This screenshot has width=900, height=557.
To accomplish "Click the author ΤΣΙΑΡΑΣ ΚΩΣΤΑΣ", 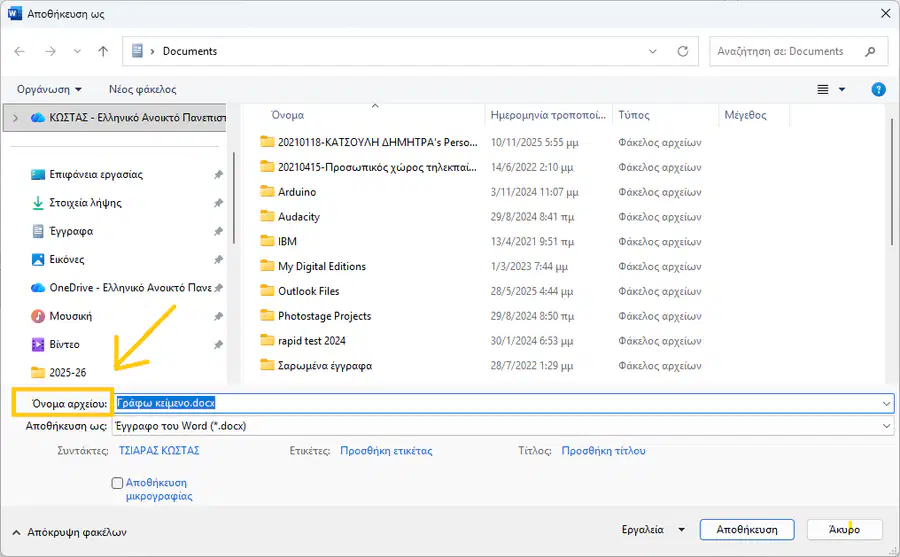I will 159,451.
